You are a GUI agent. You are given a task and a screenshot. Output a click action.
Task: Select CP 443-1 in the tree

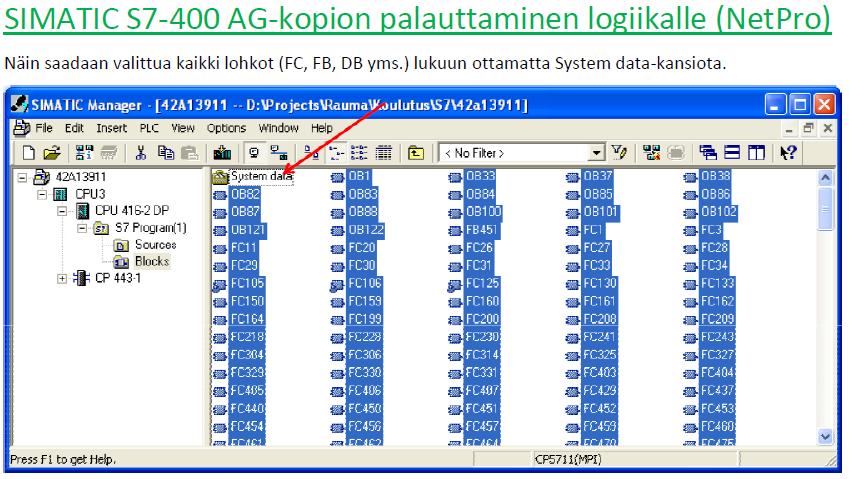(117, 278)
